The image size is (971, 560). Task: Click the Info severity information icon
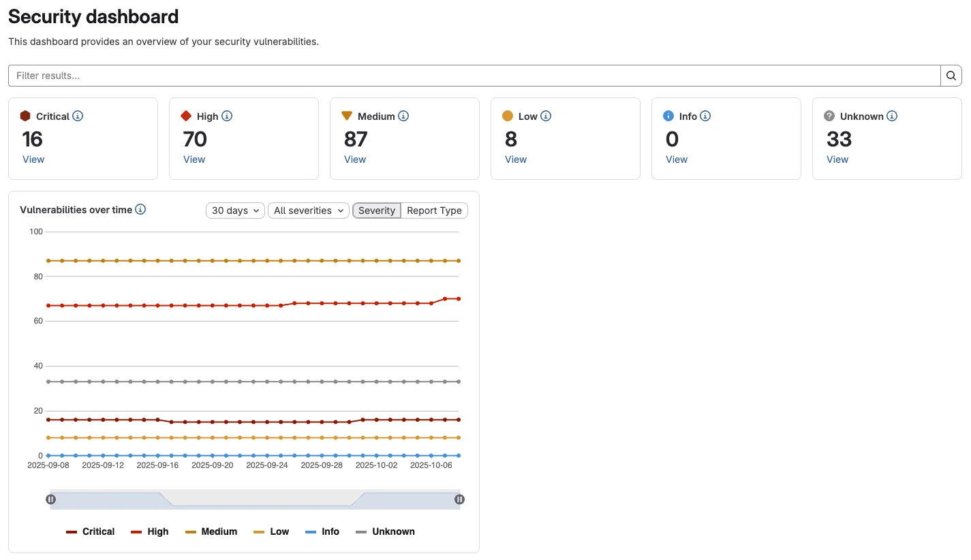point(706,116)
